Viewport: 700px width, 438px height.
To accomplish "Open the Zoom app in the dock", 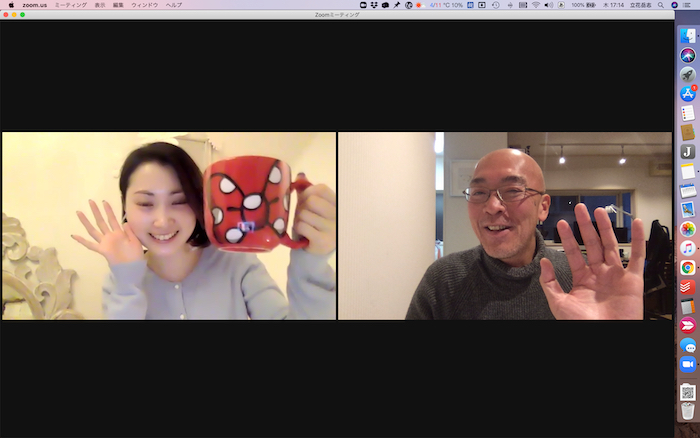I will coord(687,364).
